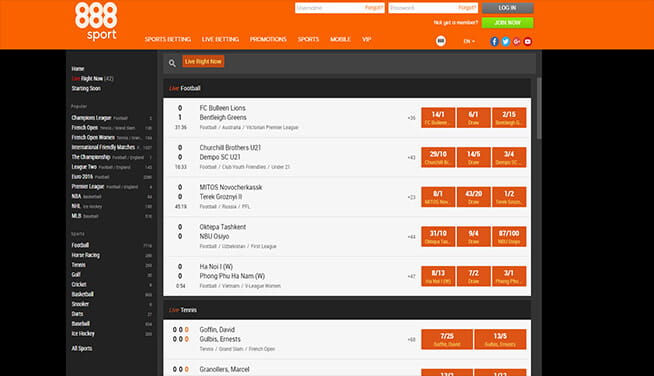654x376 pixels.
Task: Bet 6/1 Draw for Bulleen match
Action: tap(473, 118)
